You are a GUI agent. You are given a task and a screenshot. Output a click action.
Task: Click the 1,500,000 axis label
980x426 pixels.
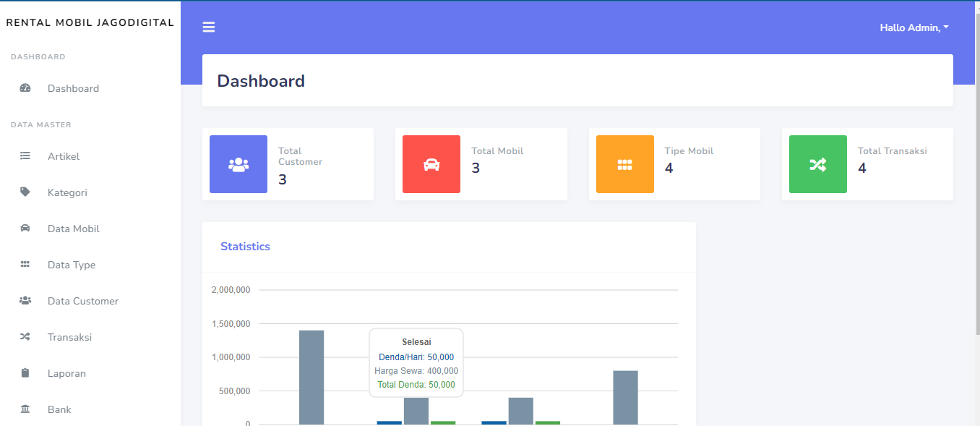tap(231, 324)
